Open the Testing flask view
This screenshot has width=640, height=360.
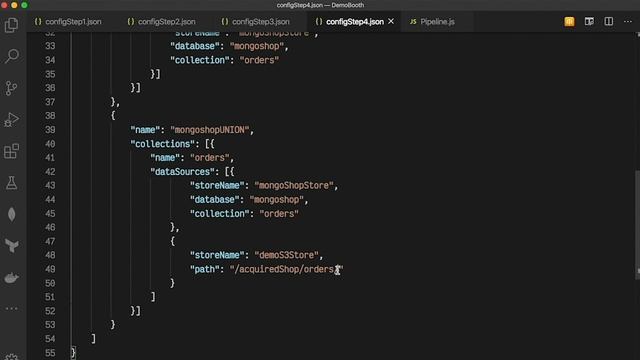(x=11, y=183)
